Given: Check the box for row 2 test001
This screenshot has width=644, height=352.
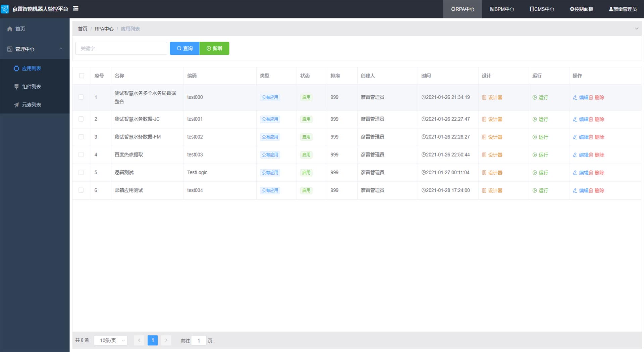Looking at the screenshot, I should tap(81, 119).
